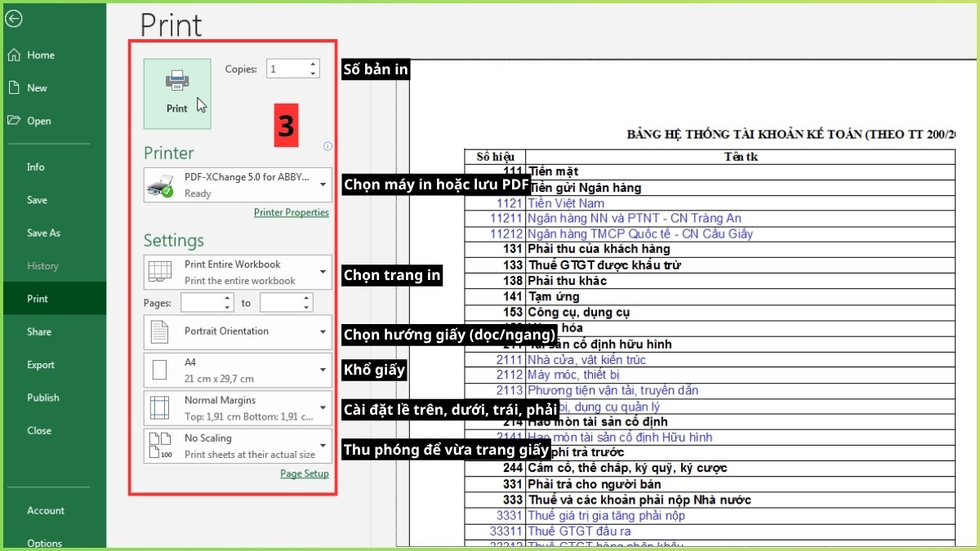Increase Copies using the up stepper arrow

(311, 64)
